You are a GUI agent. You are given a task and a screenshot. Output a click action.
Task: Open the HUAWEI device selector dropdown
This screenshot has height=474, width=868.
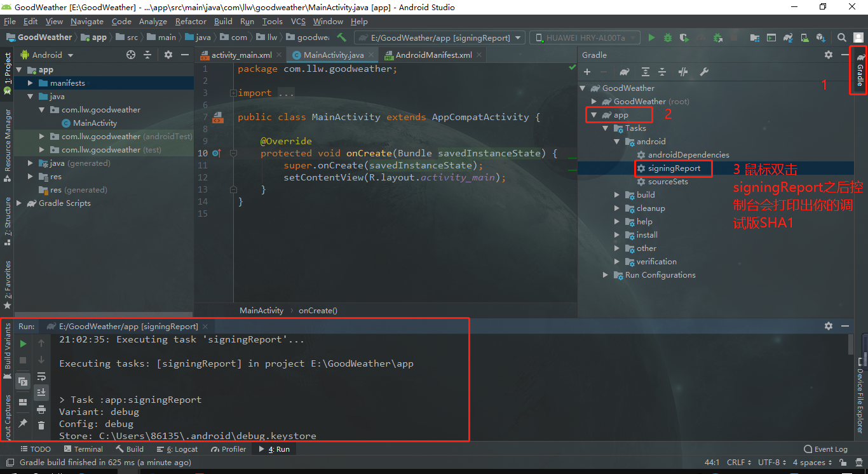pos(585,37)
